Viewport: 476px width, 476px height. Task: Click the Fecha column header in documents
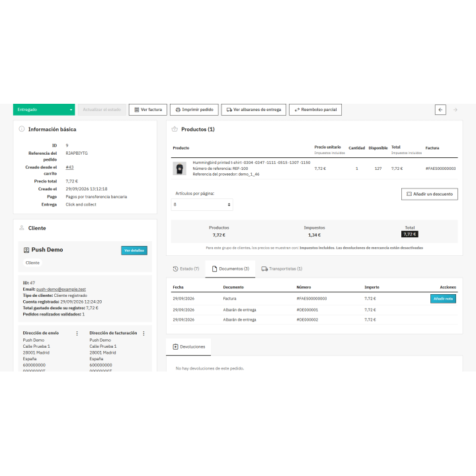(178, 287)
